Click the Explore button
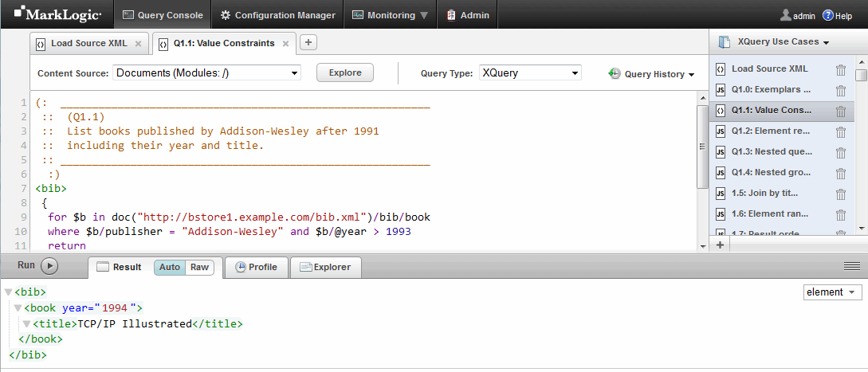Image resolution: width=868 pixels, height=372 pixels. point(345,72)
